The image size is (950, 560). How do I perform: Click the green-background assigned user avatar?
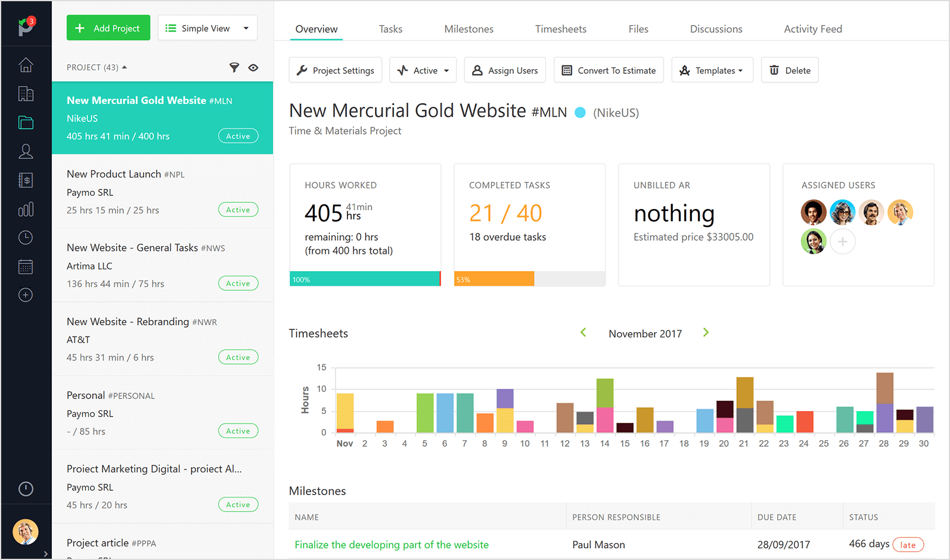(814, 241)
